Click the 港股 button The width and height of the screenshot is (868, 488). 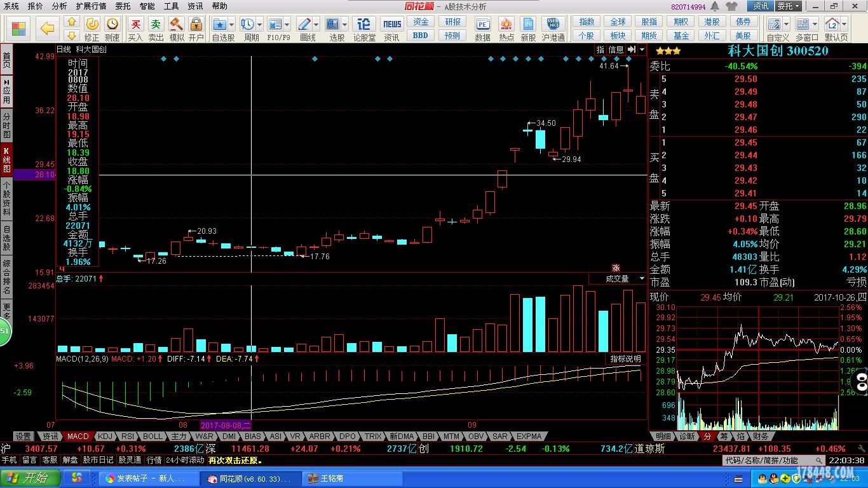712,22
